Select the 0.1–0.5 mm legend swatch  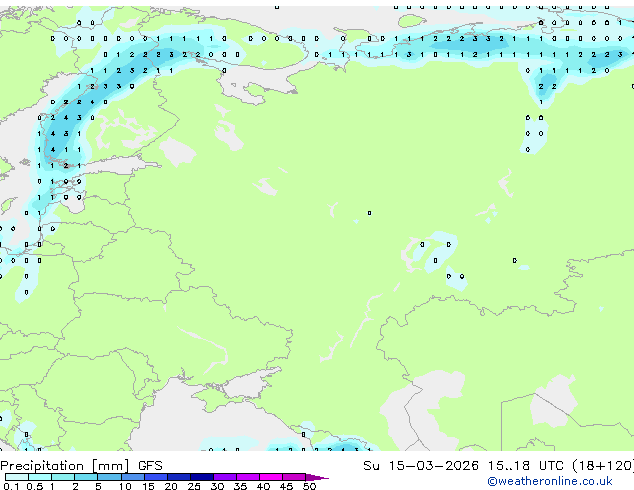click(17, 477)
